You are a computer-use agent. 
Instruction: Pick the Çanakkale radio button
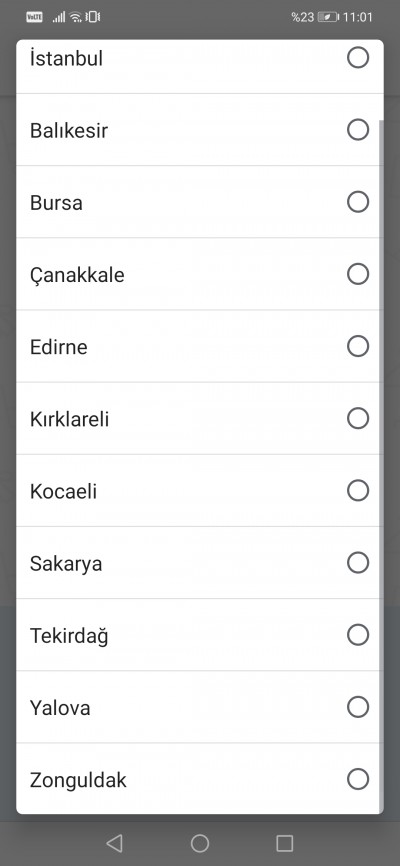point(358,274)
